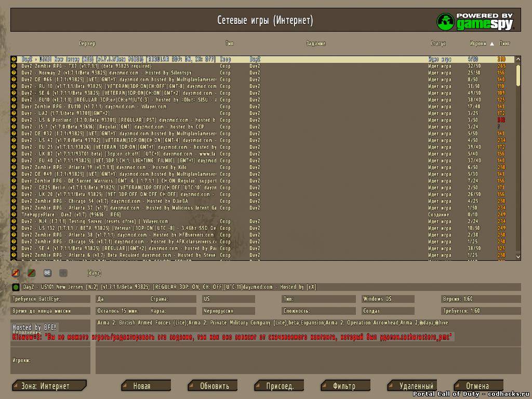This screenshot has height=399, width=532.
Task: Select the Atlanta 38 HFBservers.com server row
Action: tap(263, 235)
